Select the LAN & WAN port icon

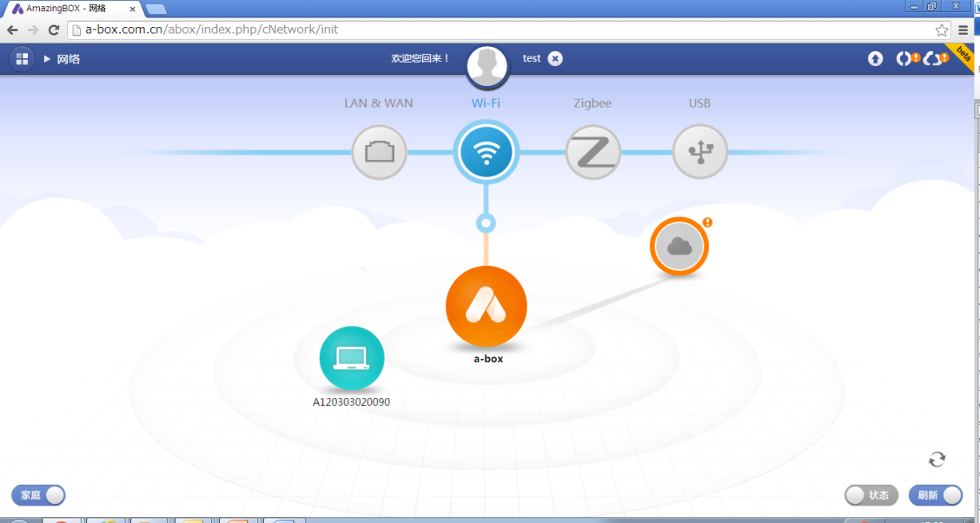379,152
